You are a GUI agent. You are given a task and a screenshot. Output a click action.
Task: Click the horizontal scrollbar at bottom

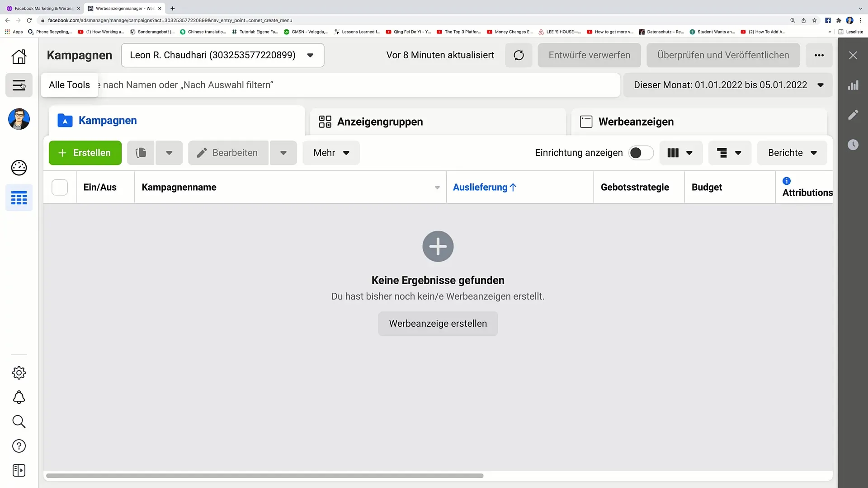click(x=264, y=476)
